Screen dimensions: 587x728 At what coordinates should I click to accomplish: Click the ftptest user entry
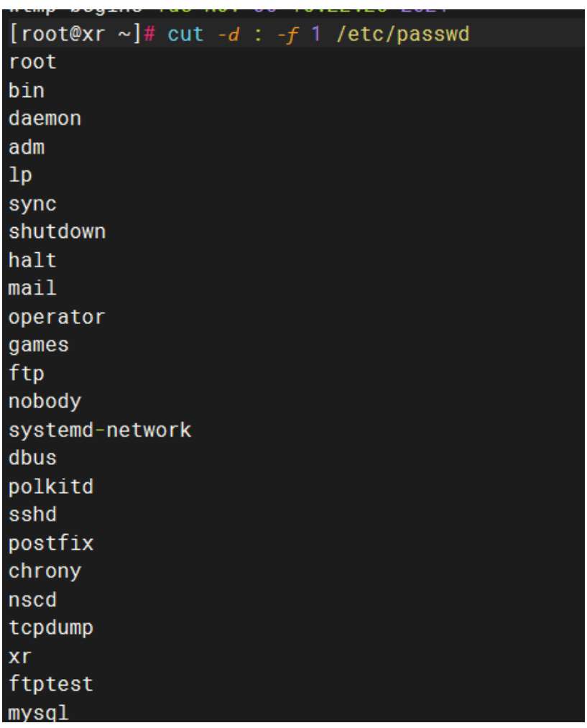51,684
